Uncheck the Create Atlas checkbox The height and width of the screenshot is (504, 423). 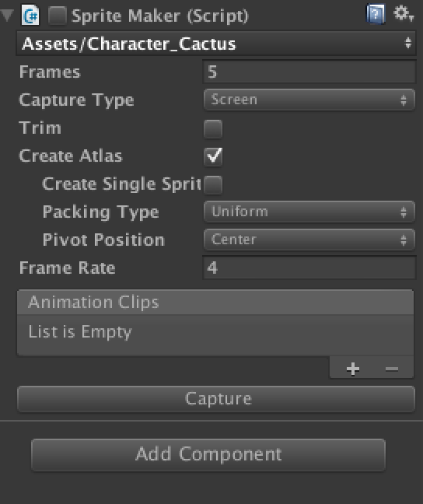pyautogui.click(x=213, y=156)
